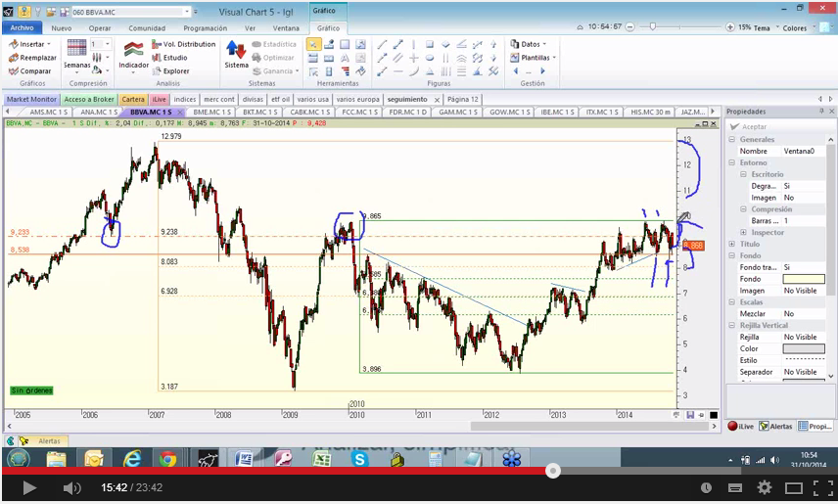Switch to the ITX.MC 1 S chart tab
This screenshot has width=838, height=504.
602,112
